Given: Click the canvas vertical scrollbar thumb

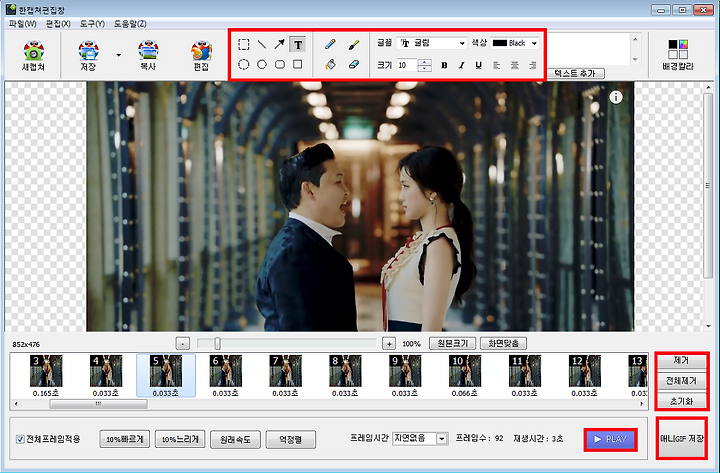Looking at the screenshot, I should tap(708, 186).
